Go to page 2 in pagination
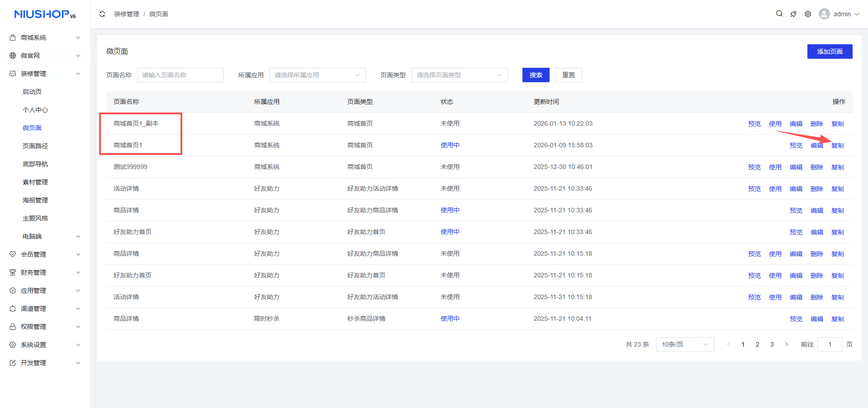This screenshot has height=408, width=868. 757,344
